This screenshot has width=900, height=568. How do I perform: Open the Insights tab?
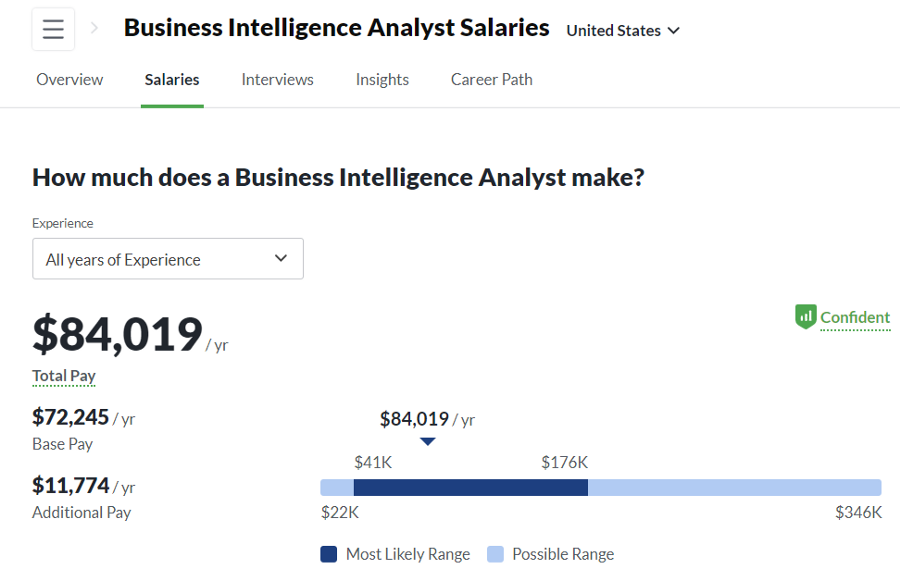click(382, 79)
